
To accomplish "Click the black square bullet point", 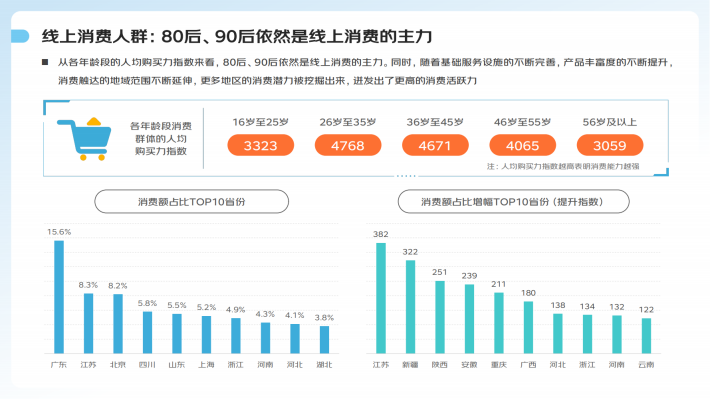I will tap(45, 62).
